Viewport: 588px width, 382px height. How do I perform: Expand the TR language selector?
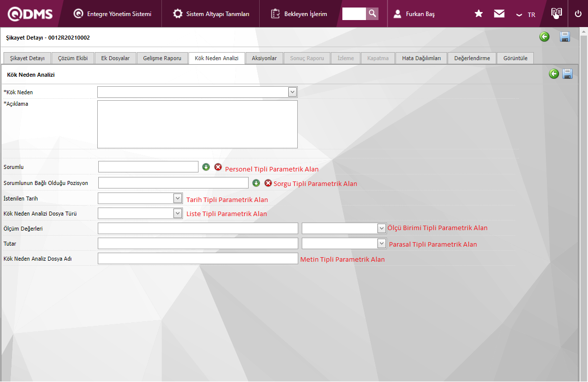click(525, 15)
